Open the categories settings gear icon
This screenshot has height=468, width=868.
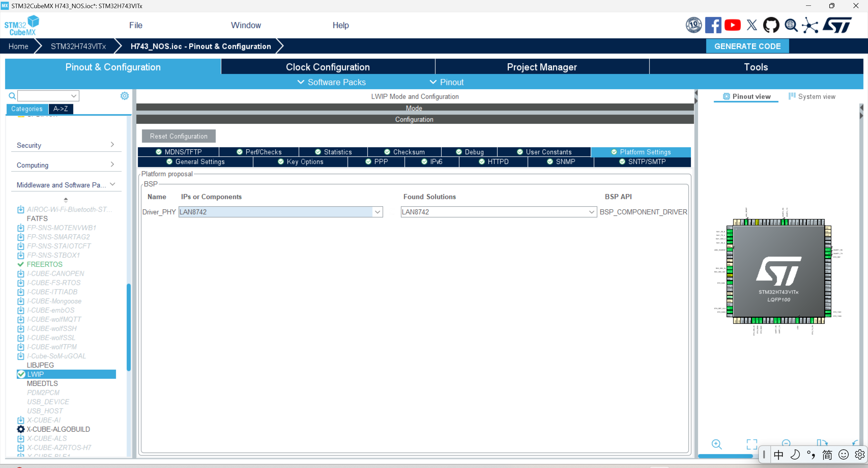[124, 96]
